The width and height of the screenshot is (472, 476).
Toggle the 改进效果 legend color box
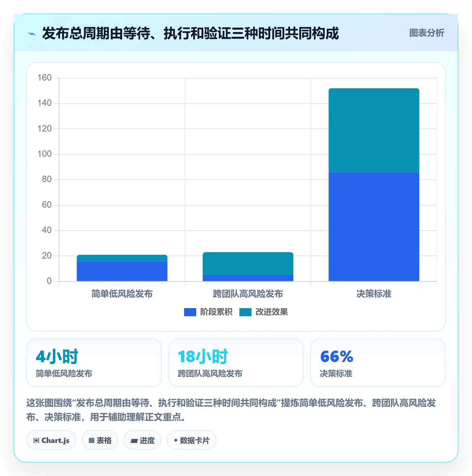pos(245,312)
